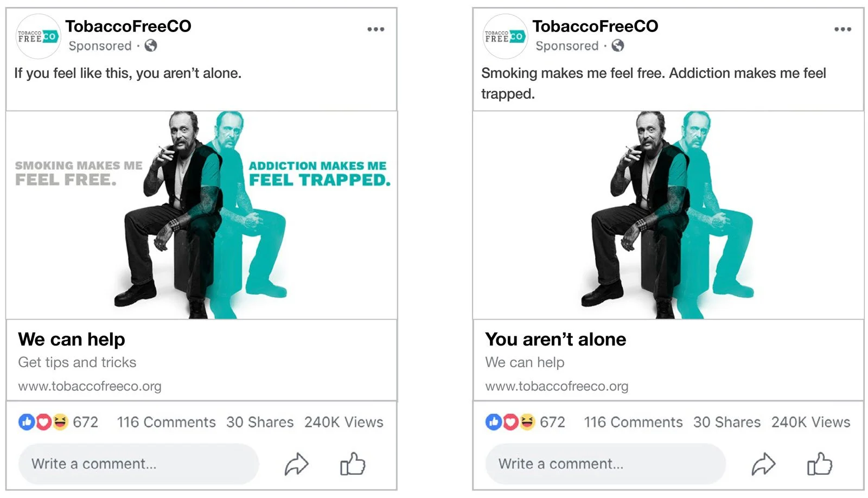Click the 'We can help' headline link
This screenshot has width=868, height=498.
(x=72, y=339)
